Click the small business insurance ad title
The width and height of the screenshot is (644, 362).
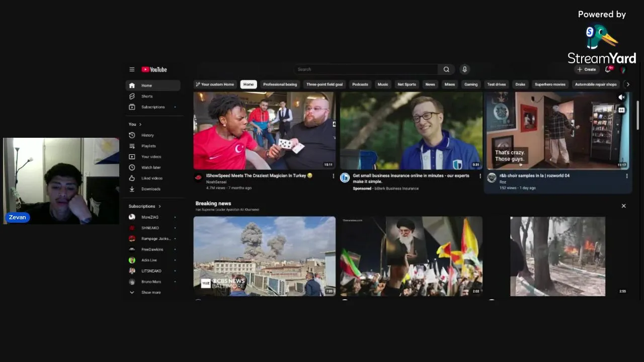[411, 178]
